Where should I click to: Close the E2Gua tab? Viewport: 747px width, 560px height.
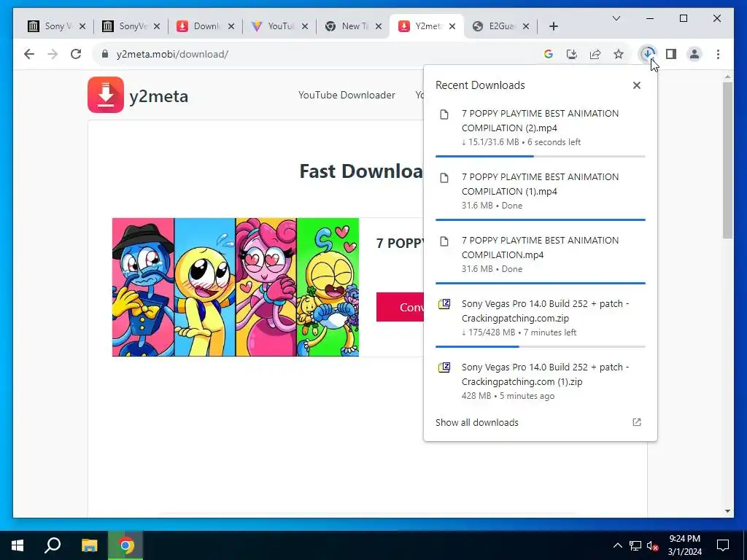(526, 26)
